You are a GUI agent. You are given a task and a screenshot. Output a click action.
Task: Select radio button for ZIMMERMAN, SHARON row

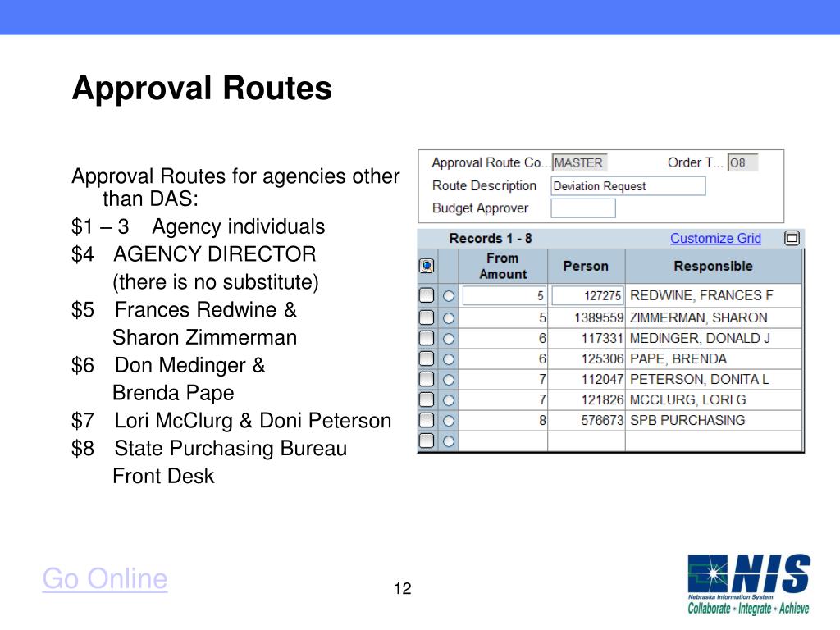pos(449,317)
